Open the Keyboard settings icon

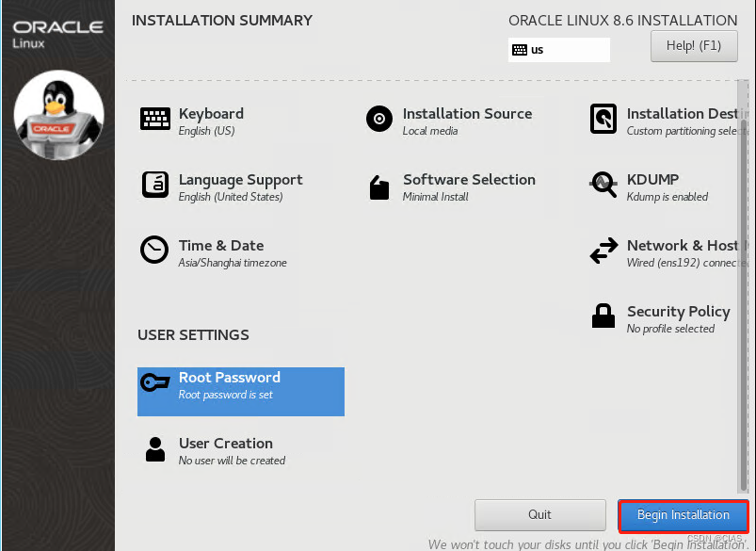155,119
